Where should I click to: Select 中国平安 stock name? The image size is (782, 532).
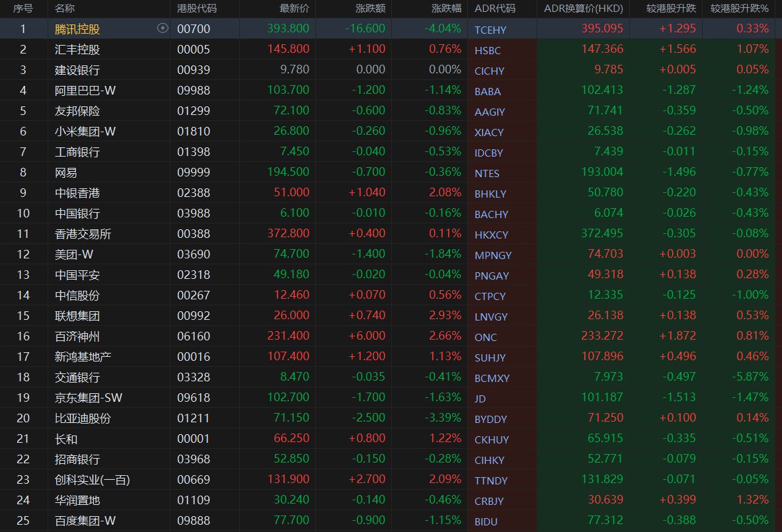click(77, 275)
